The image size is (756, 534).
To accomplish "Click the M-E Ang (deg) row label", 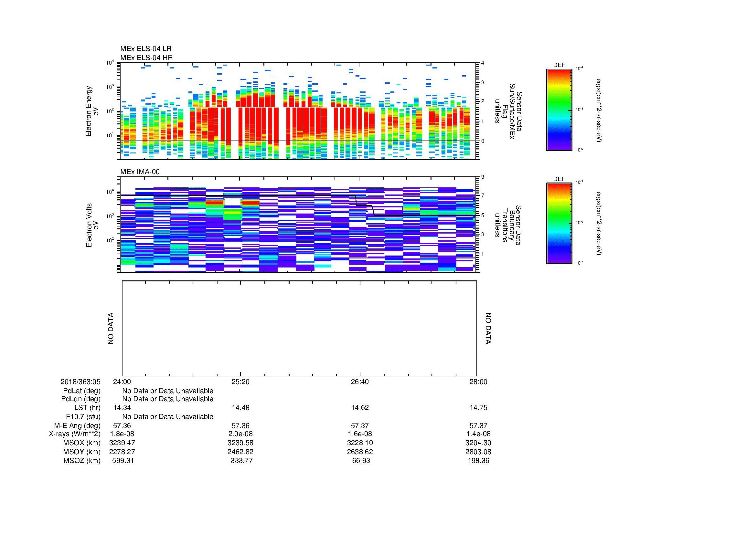I will pos(77,425).
